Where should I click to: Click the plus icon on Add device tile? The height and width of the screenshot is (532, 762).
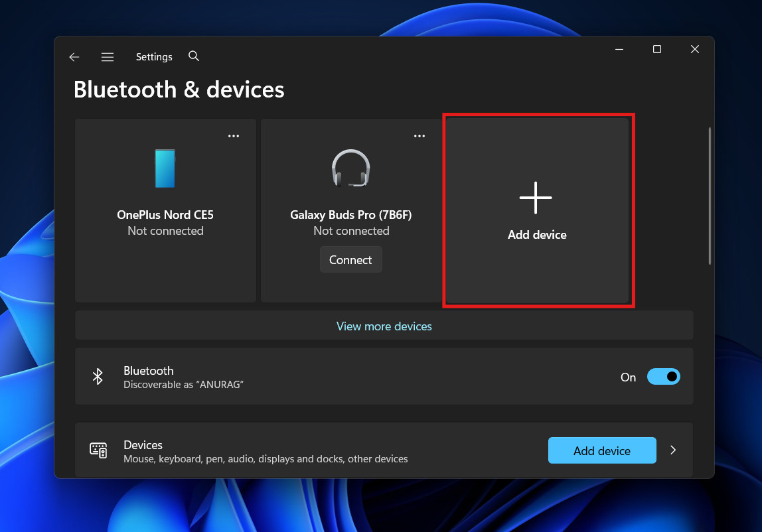pos(535,197)
